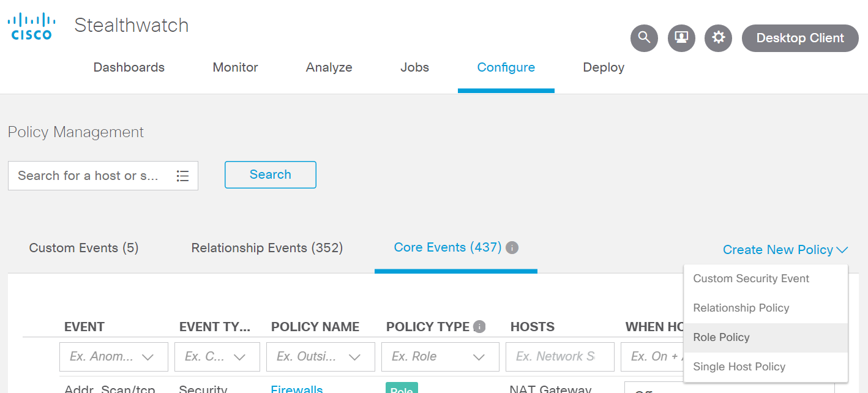Click the Policy Management heading
868x393 pixels.
click(x=76, y=132)
